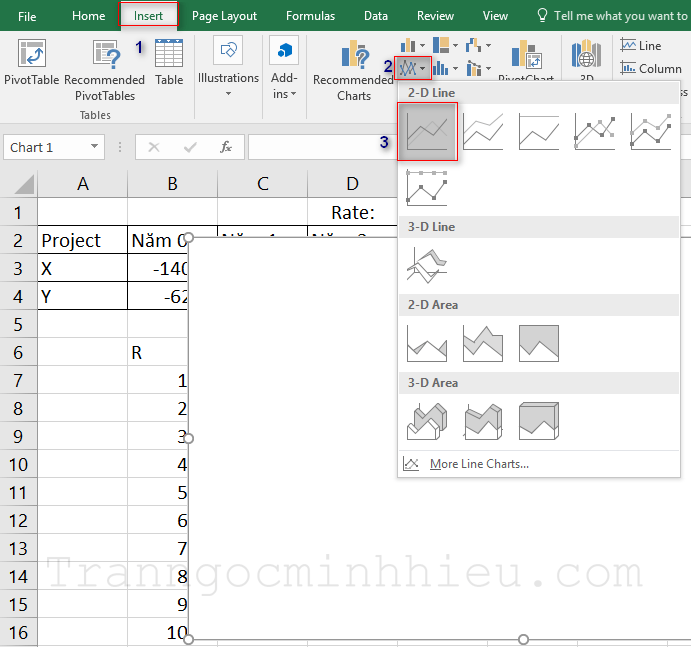The width and height of the screenshot is (691, 647).
Task: Choose the Stacked Line with Markers chart
Action: click(x=651, y=131)
